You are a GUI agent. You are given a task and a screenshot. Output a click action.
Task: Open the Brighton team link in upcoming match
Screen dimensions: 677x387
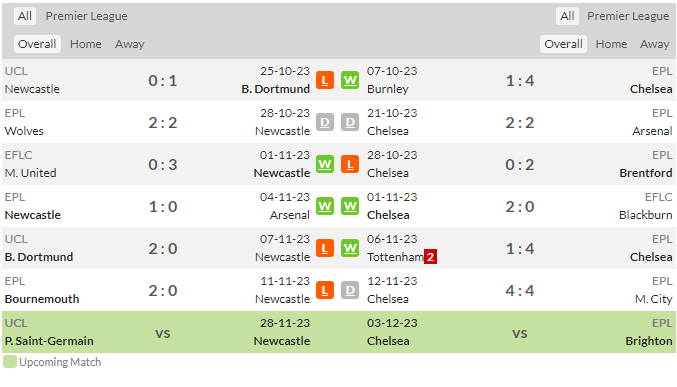tap(649, 341)
